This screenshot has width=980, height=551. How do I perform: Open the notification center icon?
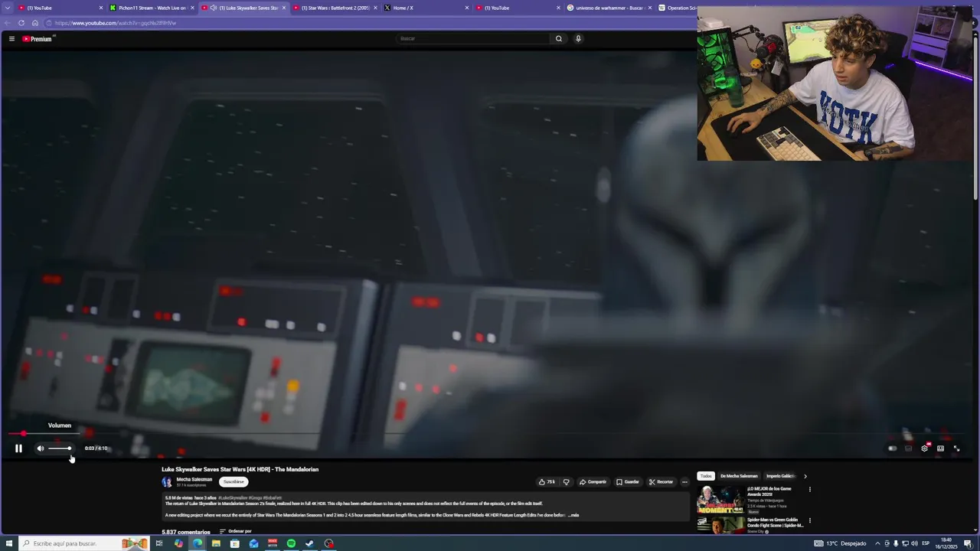point(968,543)
